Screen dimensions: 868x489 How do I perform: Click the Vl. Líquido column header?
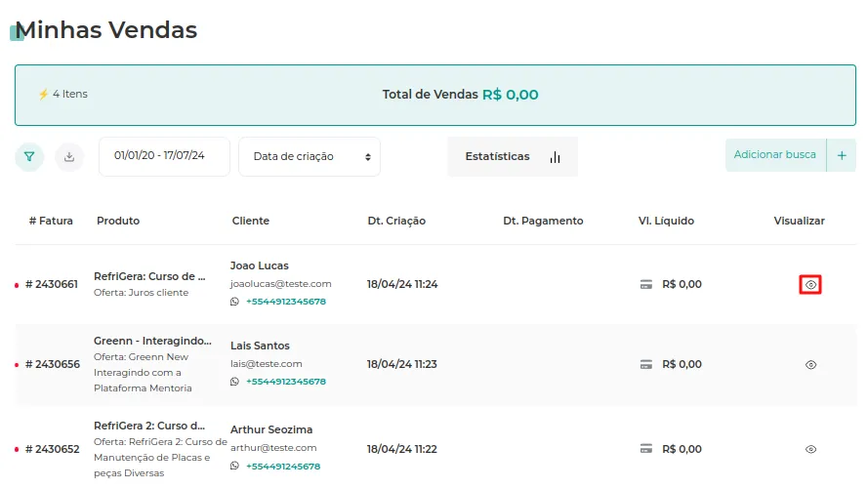point(666,222)
